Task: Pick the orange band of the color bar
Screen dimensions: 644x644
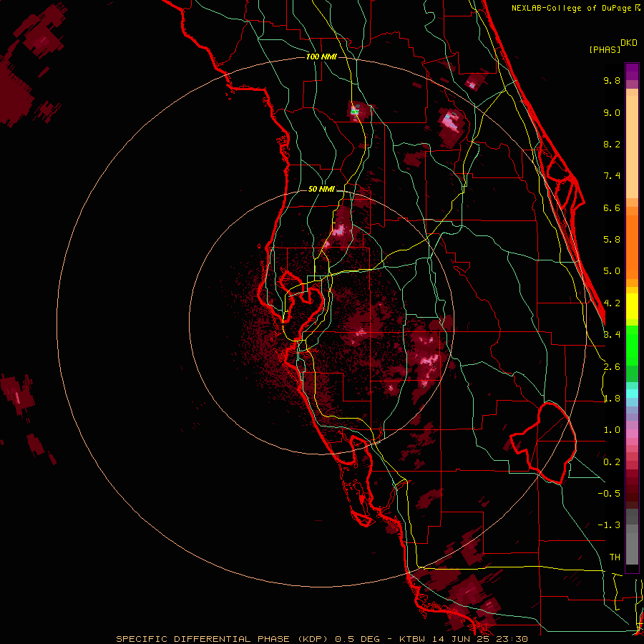Action: click(632, 246)
